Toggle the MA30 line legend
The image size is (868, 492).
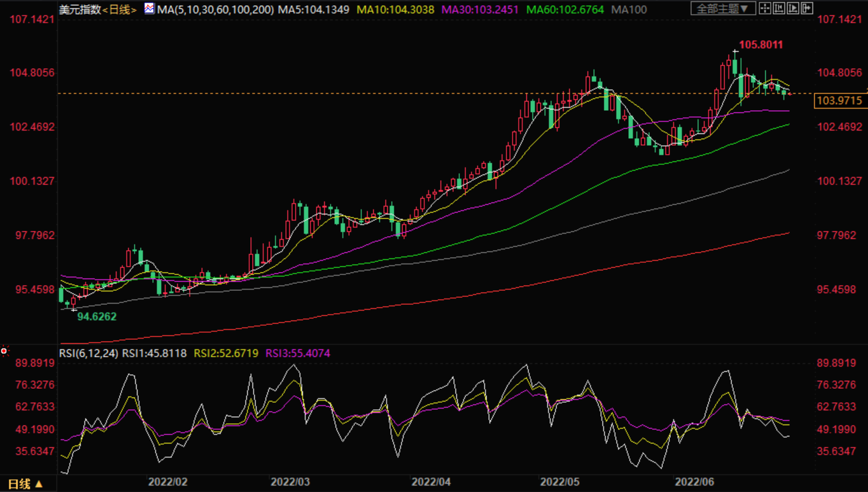(480, 10)
